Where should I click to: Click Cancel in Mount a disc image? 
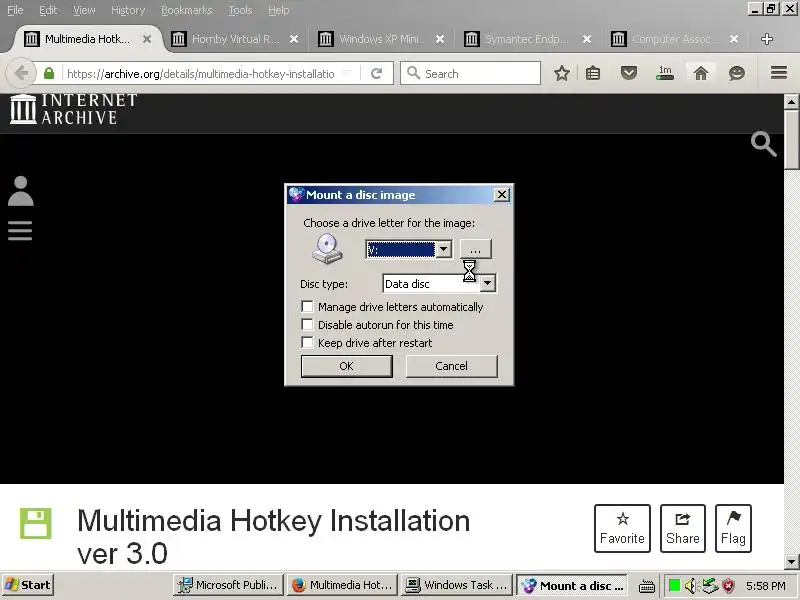coord(452,366)
